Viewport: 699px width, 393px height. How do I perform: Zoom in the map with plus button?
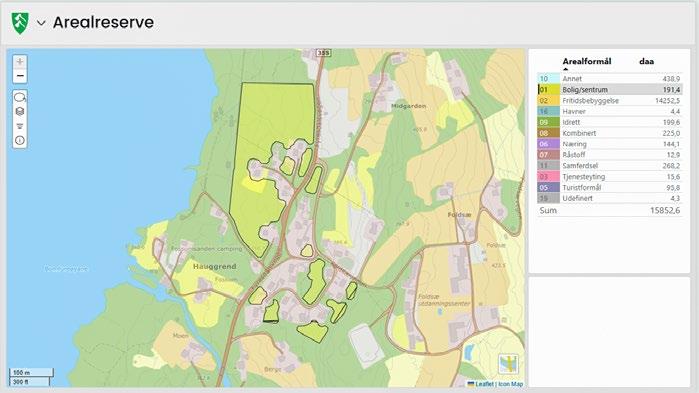point(20,62)
